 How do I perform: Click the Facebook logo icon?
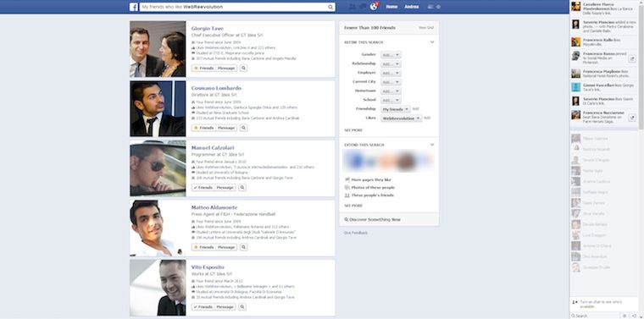click(x=134, y=7)
